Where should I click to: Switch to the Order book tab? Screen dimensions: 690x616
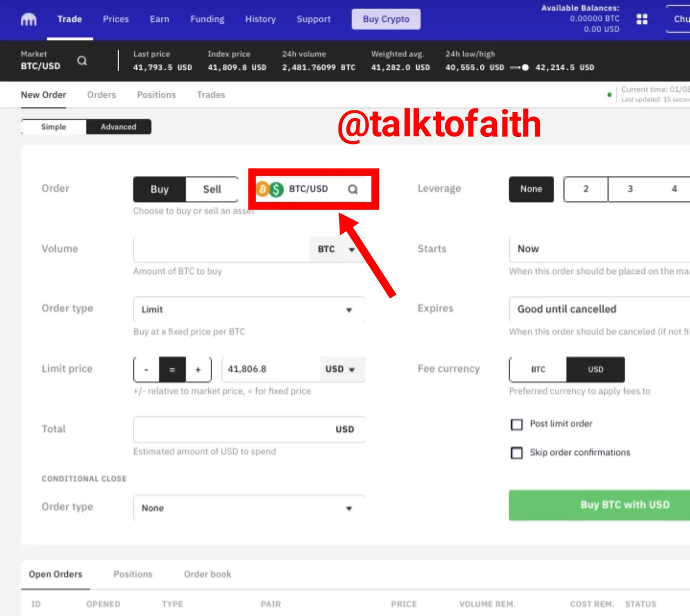tap(208, 575)
